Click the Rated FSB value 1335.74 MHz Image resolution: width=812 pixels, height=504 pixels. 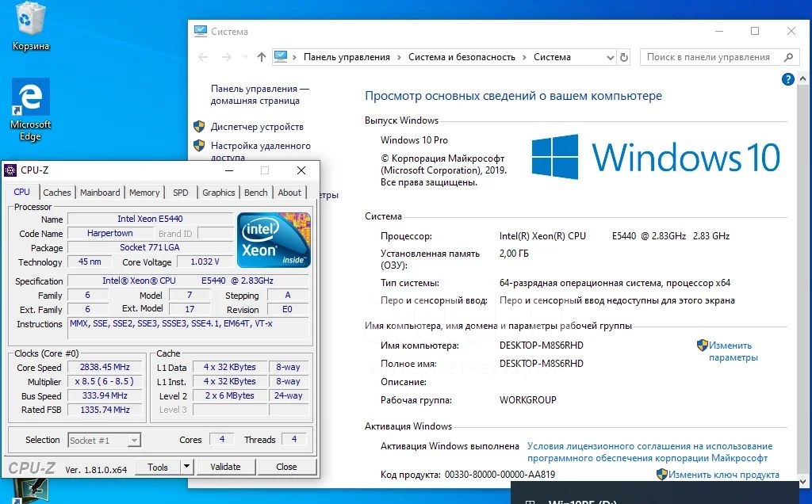tap(105, 410)
